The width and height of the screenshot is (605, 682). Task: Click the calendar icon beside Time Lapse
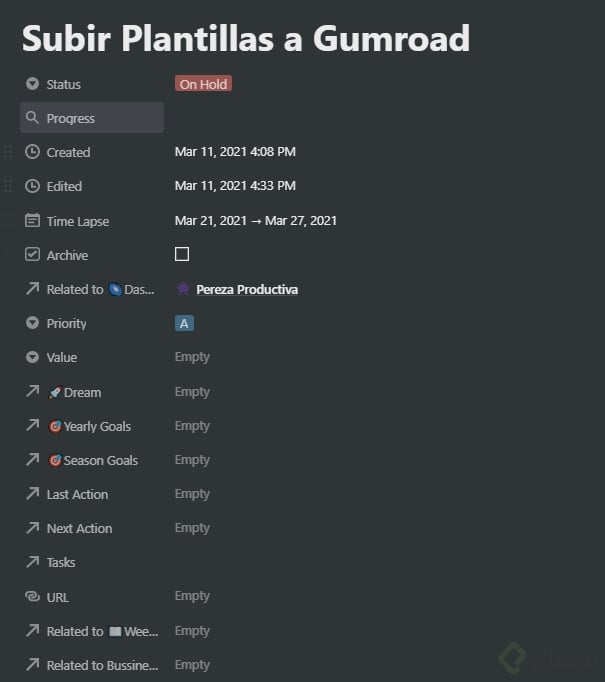click(x=33, y=221)
